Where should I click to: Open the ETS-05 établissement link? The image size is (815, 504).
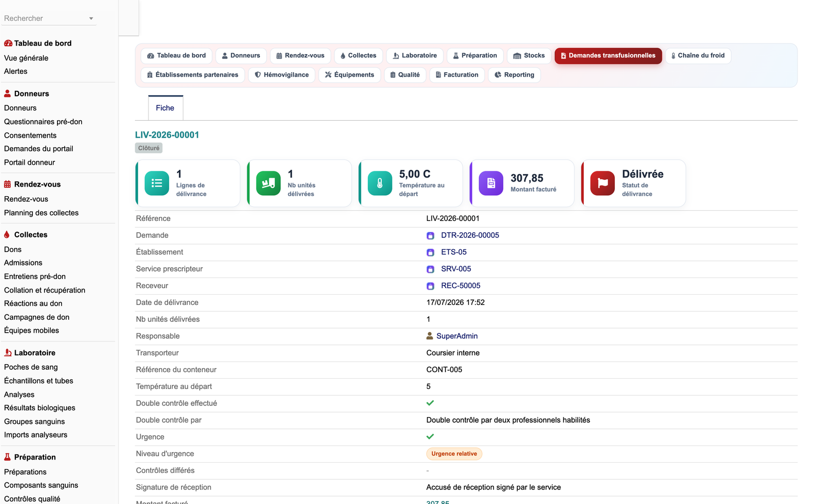pyautogui.click(x=453, y=253)
